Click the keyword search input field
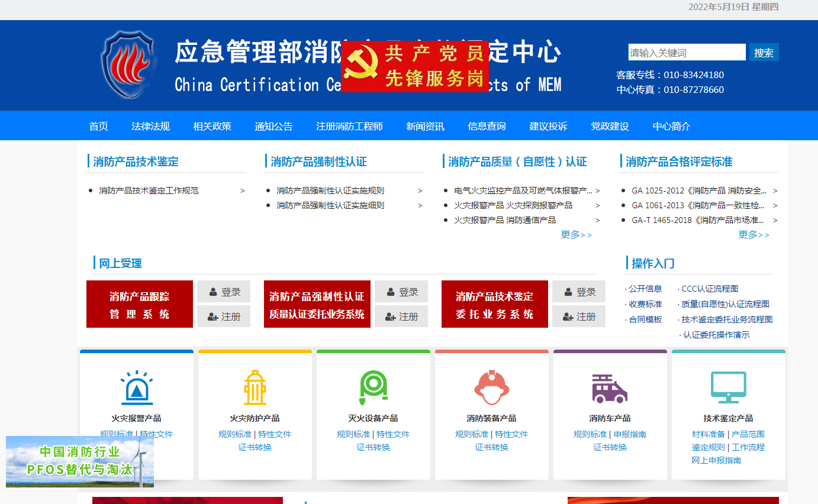Image resolution: width=818 pixels, height=504 pixels. point(687,52)
